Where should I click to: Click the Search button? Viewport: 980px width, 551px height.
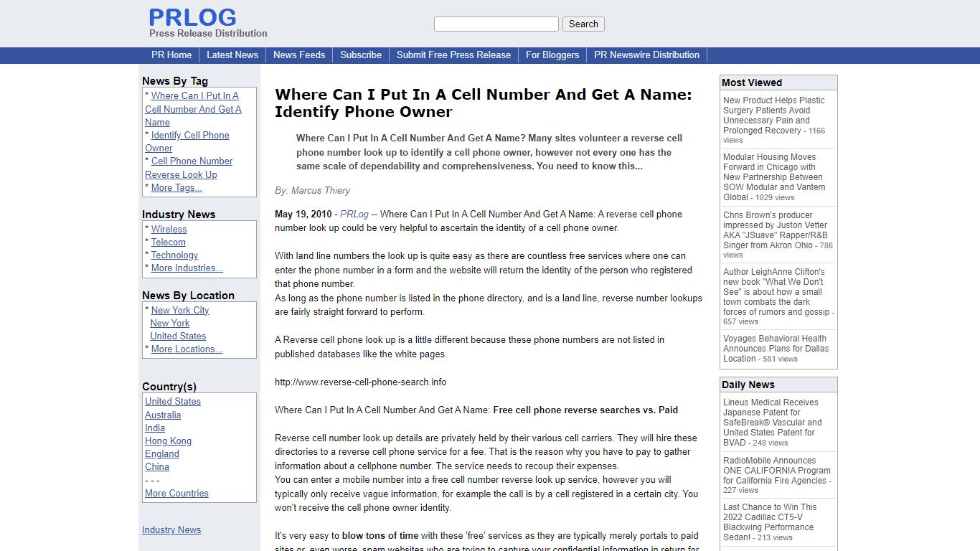tap(583, 24)
